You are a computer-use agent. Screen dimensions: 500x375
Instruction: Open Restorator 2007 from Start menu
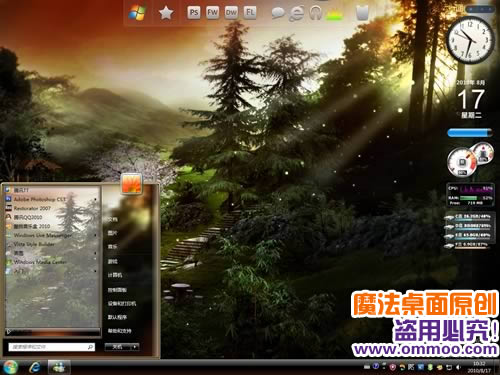[x=52, y=208]
